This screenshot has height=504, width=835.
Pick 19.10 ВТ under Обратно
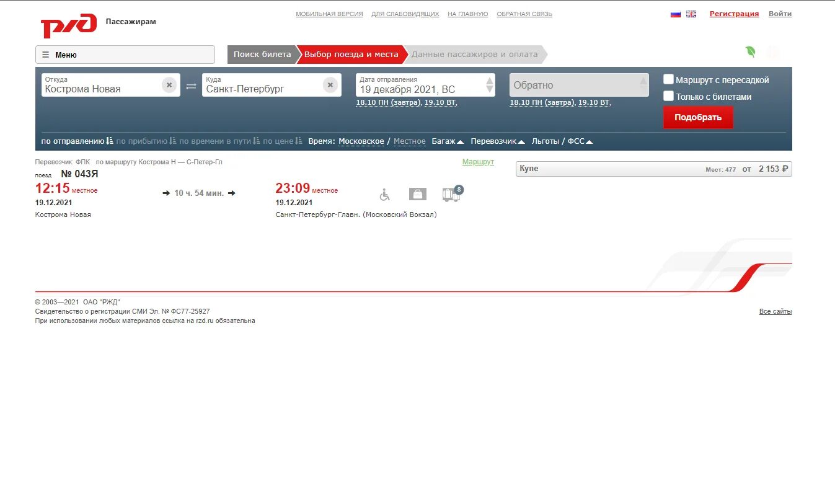coord(594,103)
